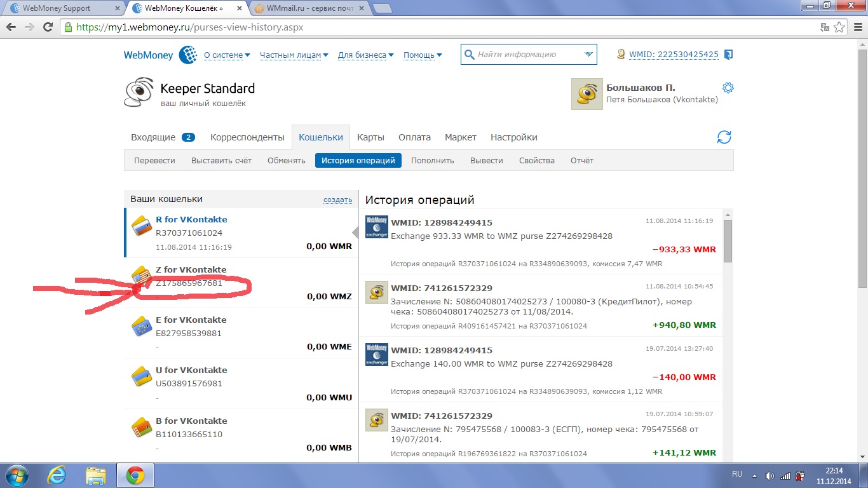Click the small WMID badge icon in header

tap(621, 55)
